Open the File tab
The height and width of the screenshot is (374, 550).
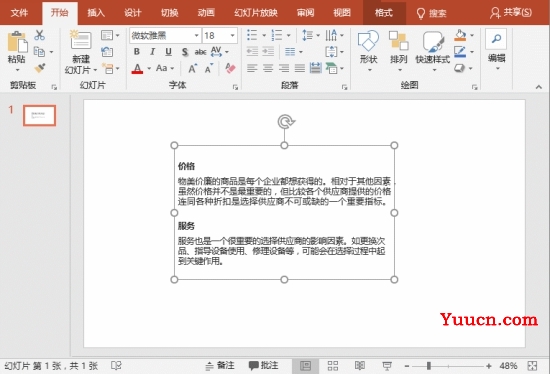coord(19,13)
